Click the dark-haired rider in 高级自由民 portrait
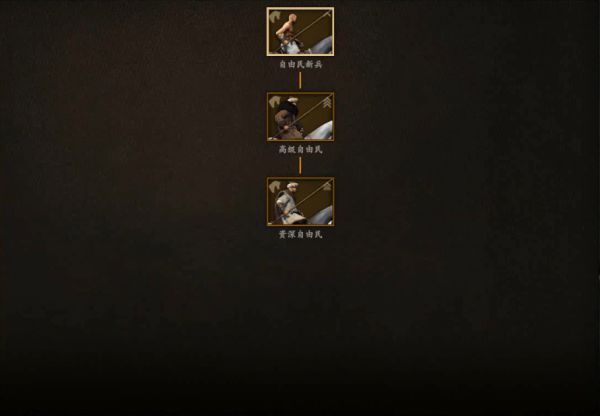 286,118
